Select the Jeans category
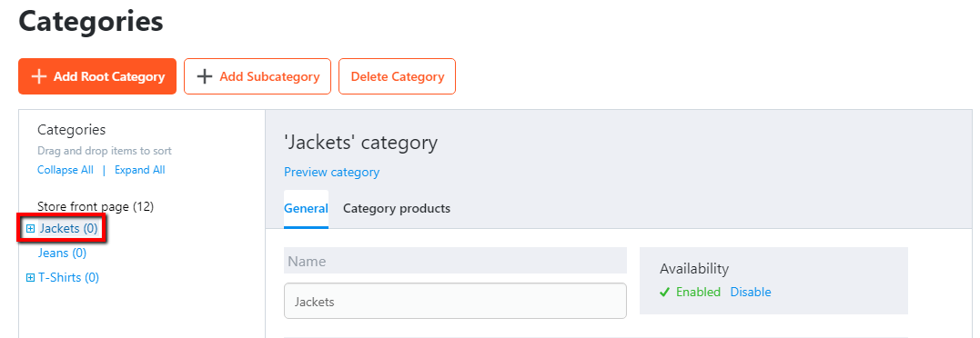The image size is (980, 338). point(62,253)
